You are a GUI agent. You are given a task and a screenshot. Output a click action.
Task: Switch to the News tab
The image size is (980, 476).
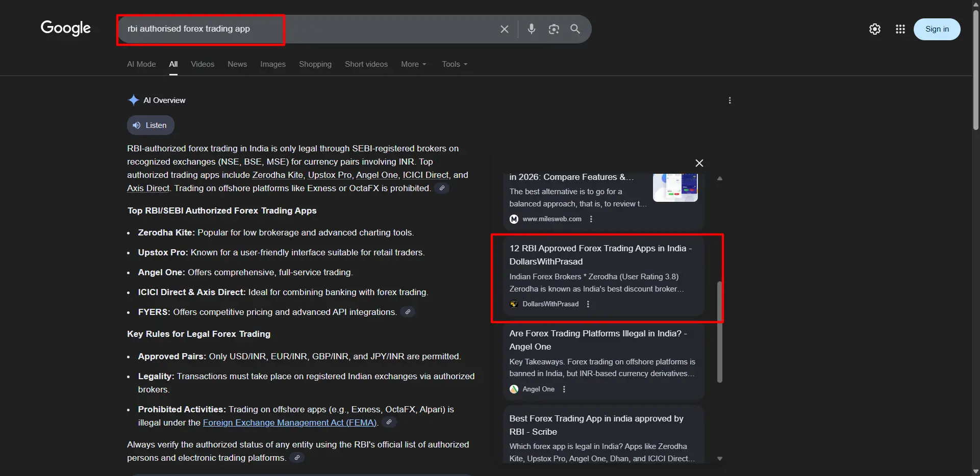click(237, 64)
